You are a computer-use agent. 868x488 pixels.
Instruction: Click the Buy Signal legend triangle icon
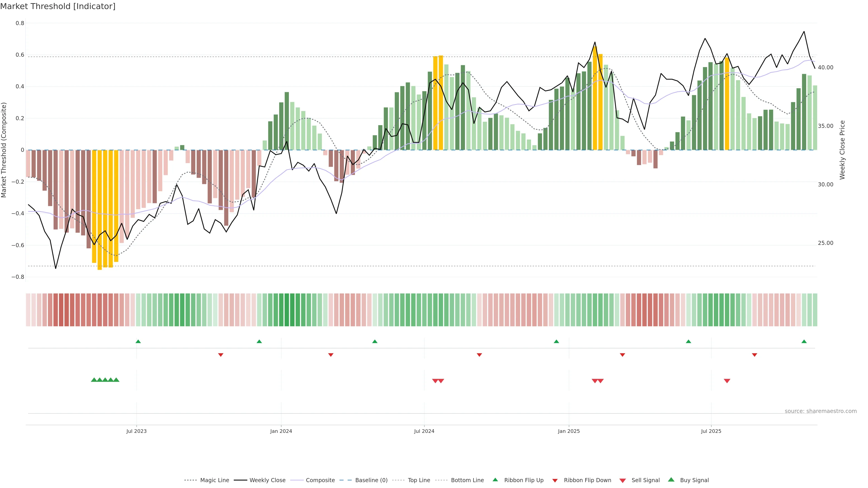[x=671, y=480]
